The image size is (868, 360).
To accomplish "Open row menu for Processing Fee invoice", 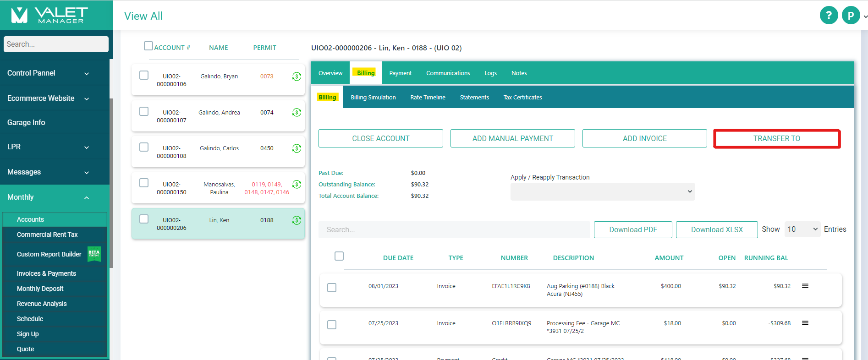I will pyautogui.click(x=805, y=323).
